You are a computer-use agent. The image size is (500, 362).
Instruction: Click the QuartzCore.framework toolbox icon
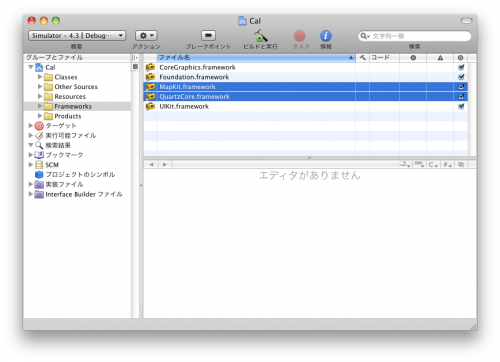(x=150, y=97)
